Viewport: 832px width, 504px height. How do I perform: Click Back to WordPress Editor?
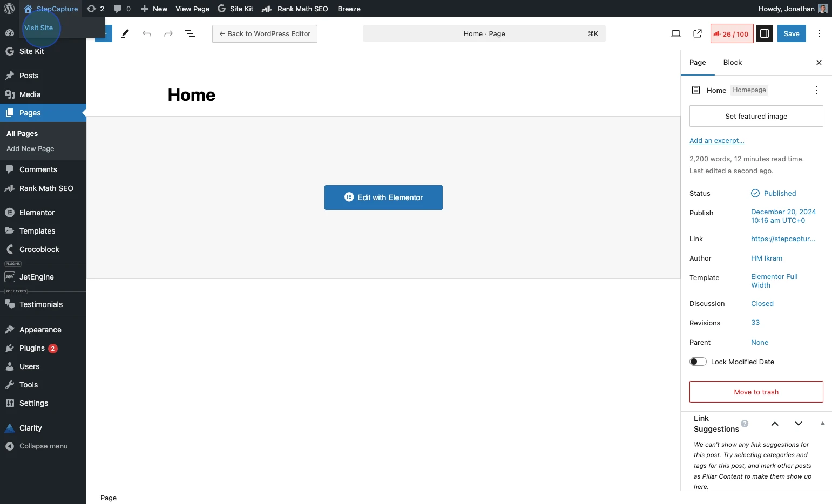(x=265, y=33)
